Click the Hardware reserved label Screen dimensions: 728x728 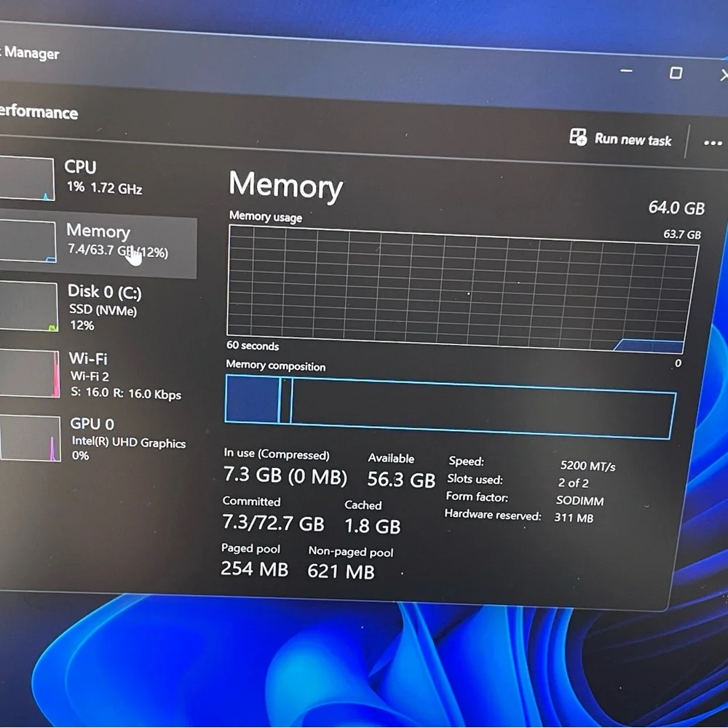pyautogui.click(x=493, y=515)
